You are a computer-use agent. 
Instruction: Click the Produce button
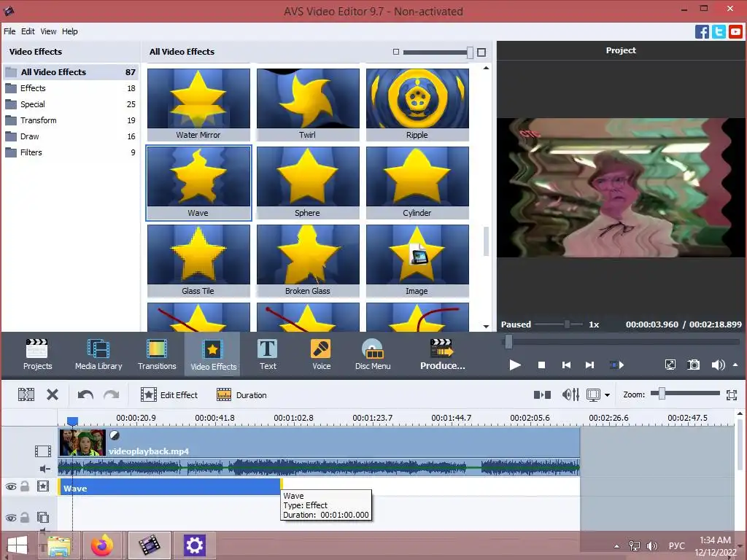point(443,354)
